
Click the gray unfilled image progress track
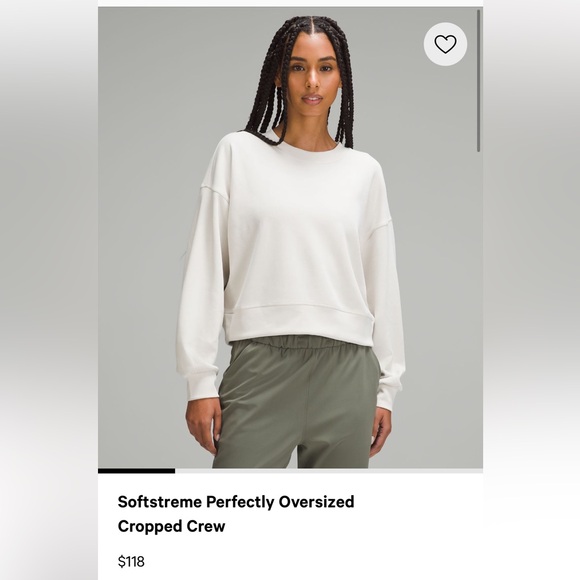[x=329, y=471]
